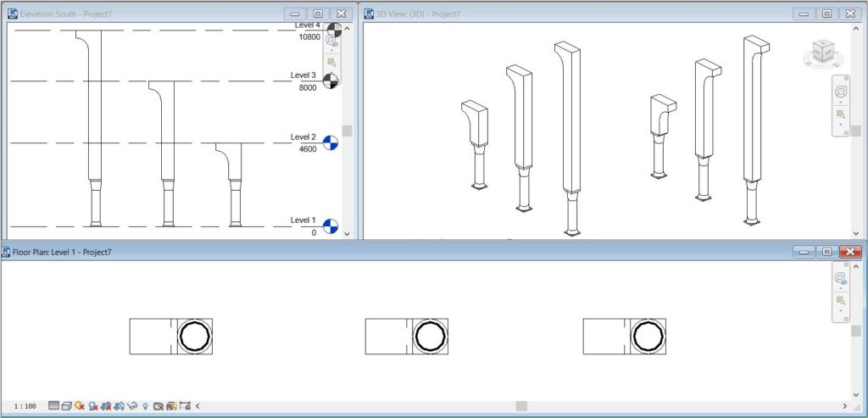
Task: Expand zoom options arrow in the 3D view navigation bar
Action: pyautogui.click(x=842, y=124)
